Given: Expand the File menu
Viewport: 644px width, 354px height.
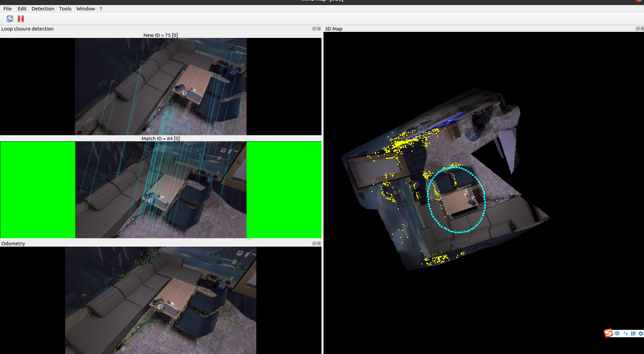Looking at the screenshot, I should pos(7,8).
